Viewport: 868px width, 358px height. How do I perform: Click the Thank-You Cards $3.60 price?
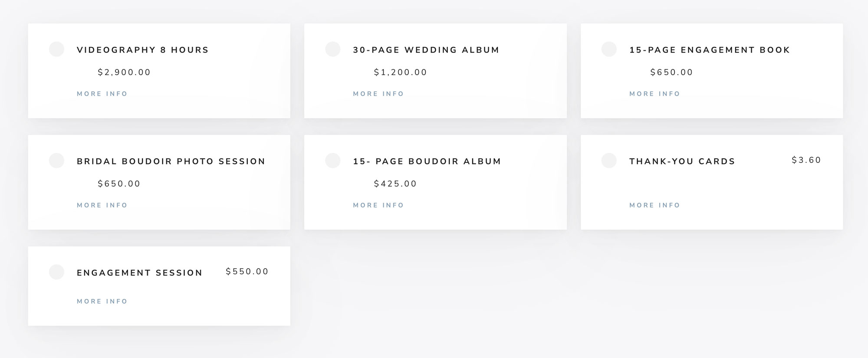click(806, 160)
